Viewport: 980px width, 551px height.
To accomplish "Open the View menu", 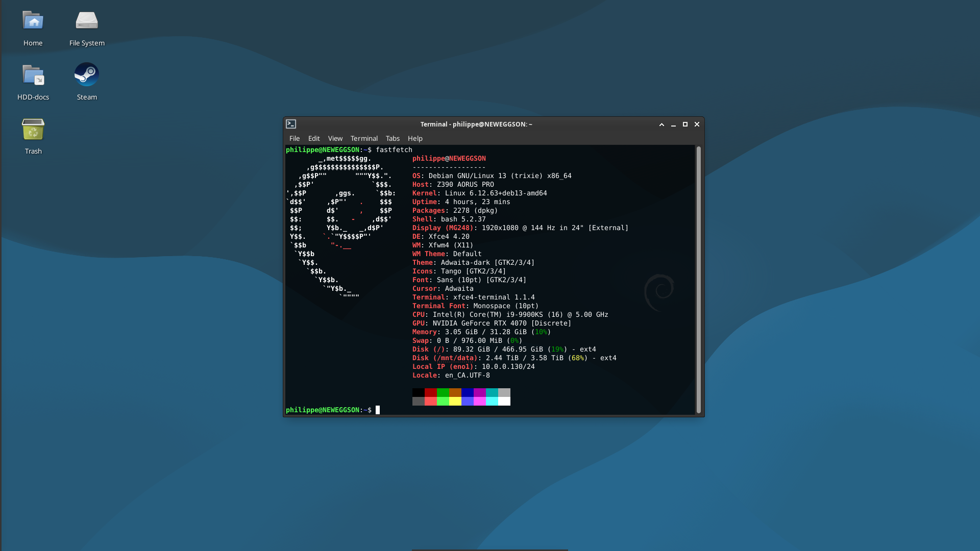I will [x=335, y=138].
